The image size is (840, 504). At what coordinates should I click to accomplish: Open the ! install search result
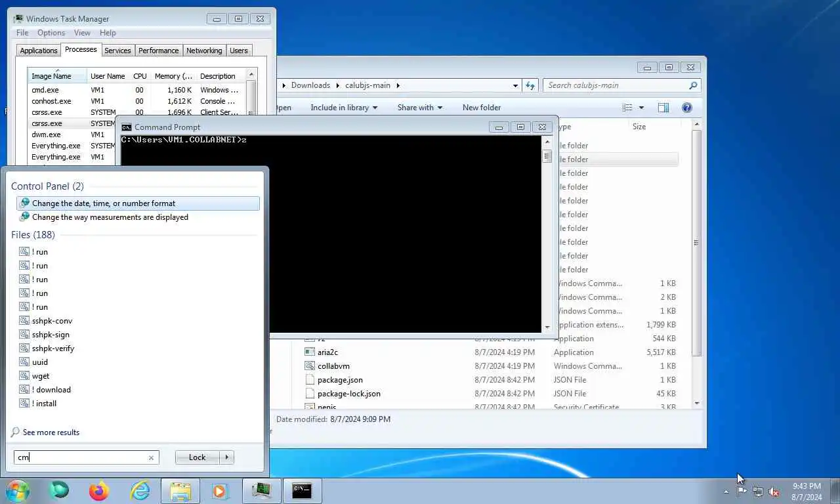(44, 404)
